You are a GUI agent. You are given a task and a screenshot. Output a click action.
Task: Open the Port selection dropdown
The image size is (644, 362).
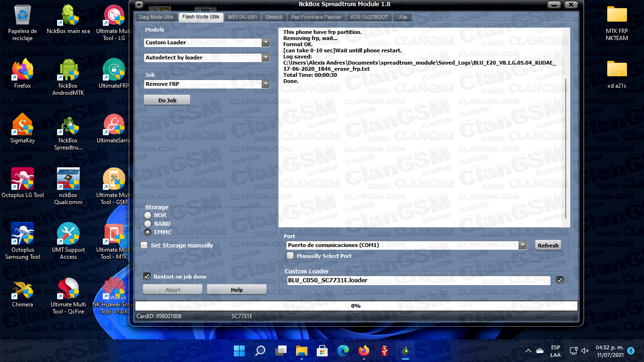coord(521,245)
